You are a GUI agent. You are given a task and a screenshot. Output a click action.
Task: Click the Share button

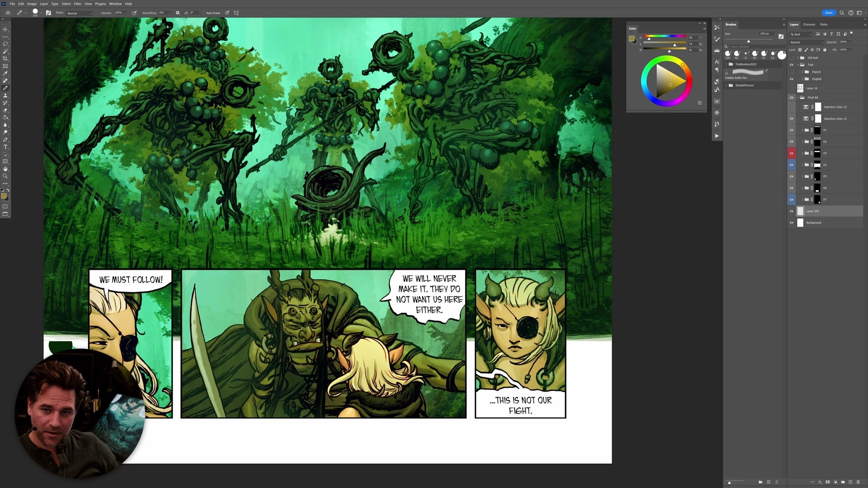coord(828,13)
